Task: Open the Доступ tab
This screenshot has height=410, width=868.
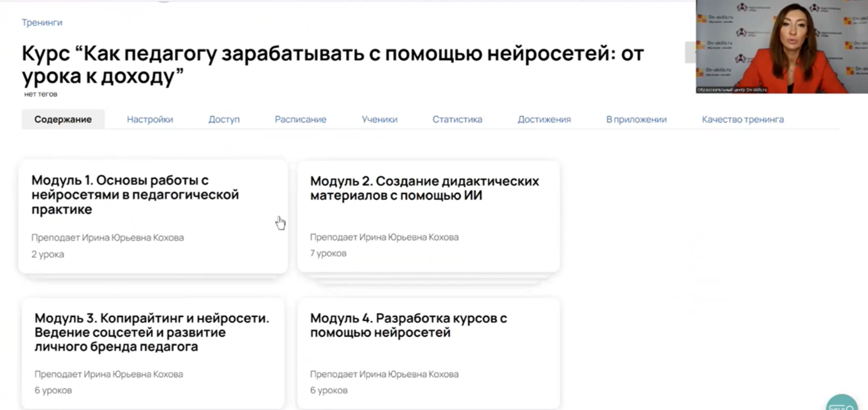Action: 224,119
